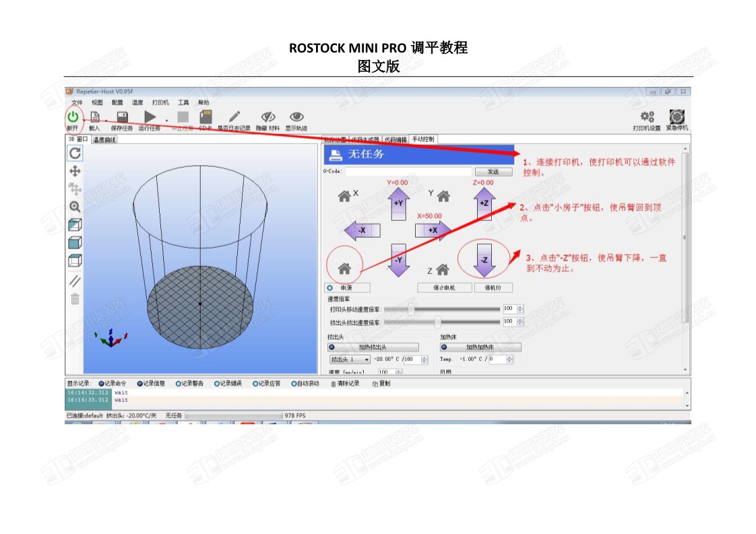756x534 pixels.
Task: Click the print head speed multiplier slider
Action: [x=412, y=309]
